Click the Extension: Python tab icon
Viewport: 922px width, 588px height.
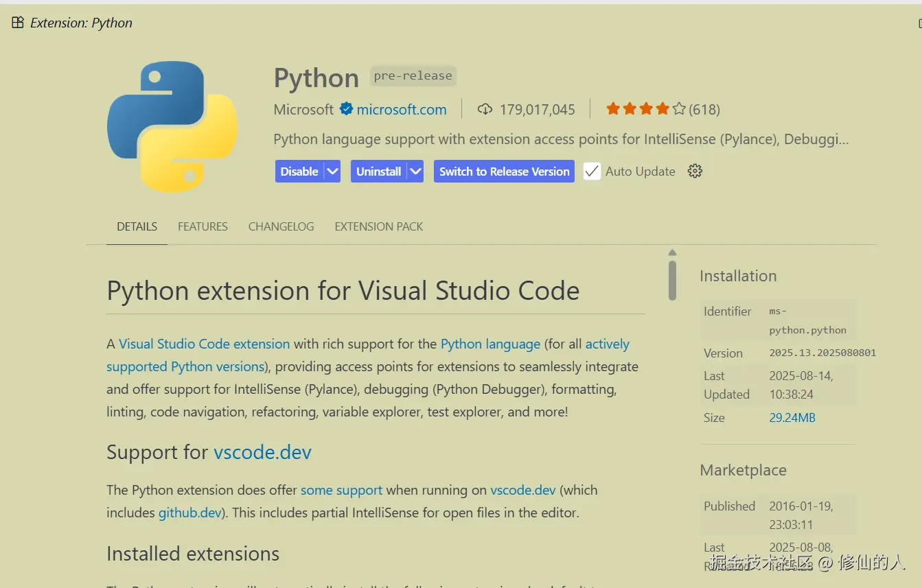point(18,23)
